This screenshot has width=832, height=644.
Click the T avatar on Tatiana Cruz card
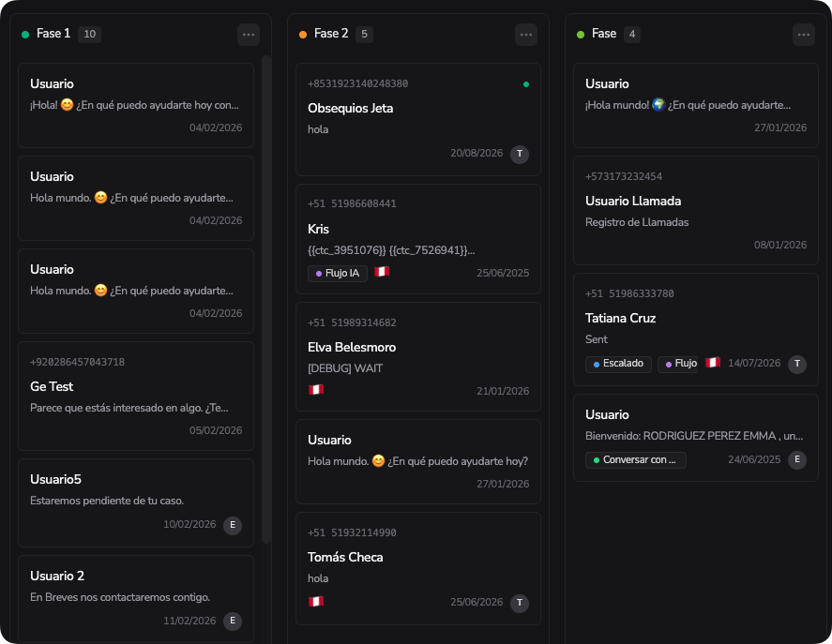point(797,364)
